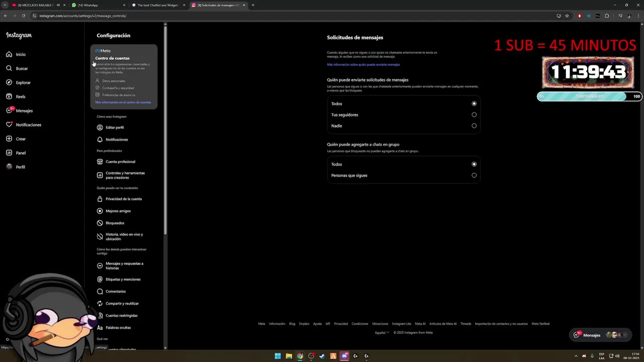
Task: Open Steam from the taskbar
Action: 322,356
